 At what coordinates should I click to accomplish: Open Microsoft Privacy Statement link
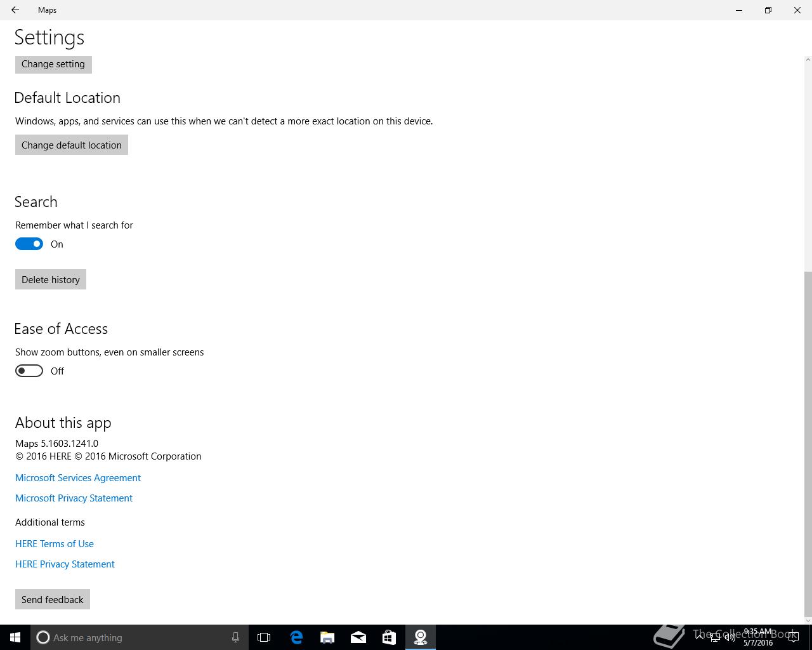(x=74, y=498)
